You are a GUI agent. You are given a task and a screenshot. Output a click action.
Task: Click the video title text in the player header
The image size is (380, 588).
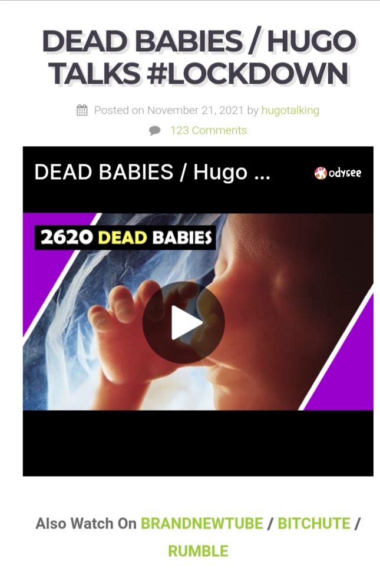(x=153, y=172)
